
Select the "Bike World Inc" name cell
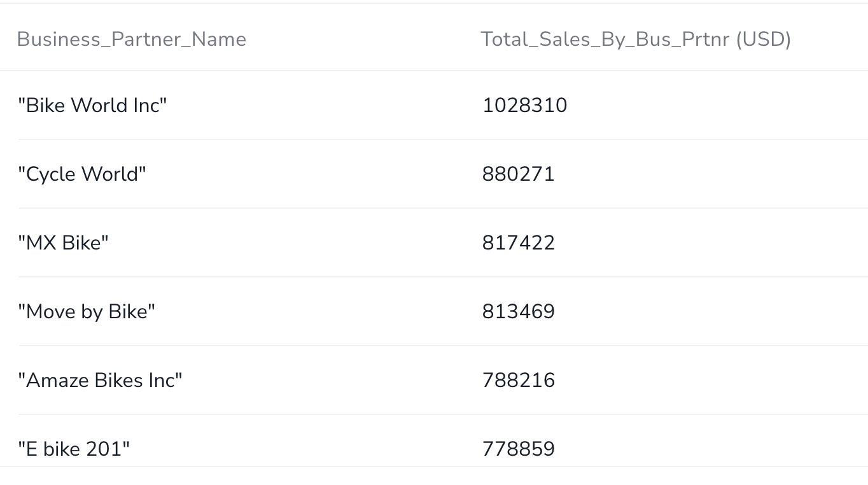tap(92, 105)
